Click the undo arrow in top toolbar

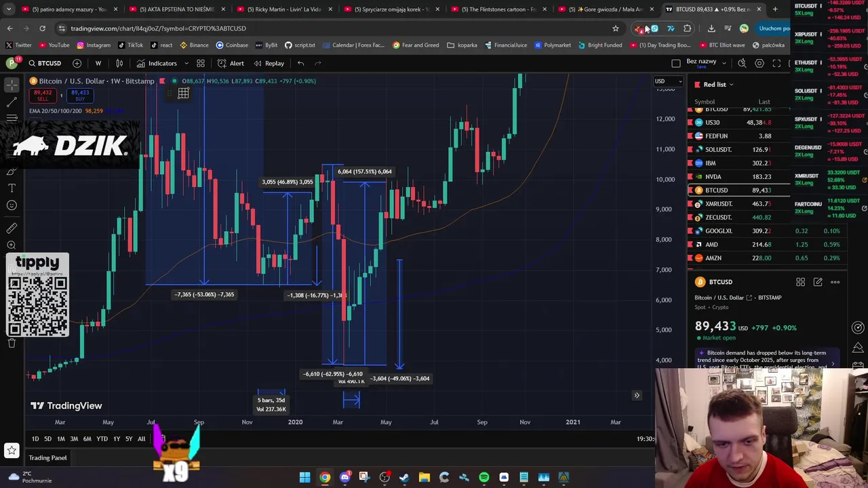click(300, 63)
